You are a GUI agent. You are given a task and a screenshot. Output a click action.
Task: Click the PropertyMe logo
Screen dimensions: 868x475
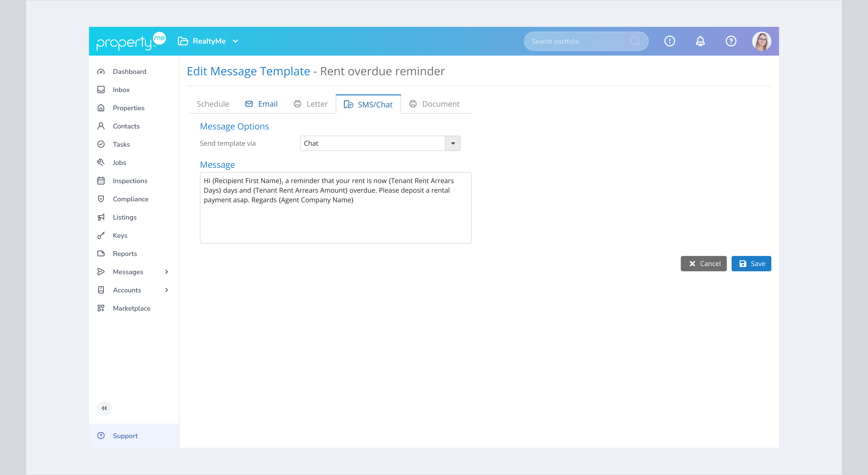pos(131,41)
